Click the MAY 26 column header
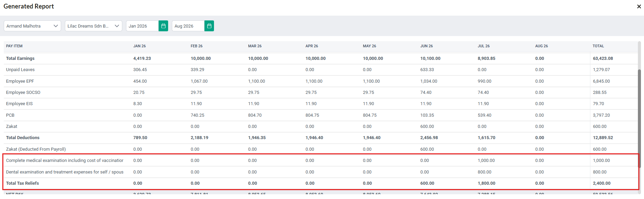Image resolution: width=644 pixels, height=199 pixels. [x=370, y=46]
